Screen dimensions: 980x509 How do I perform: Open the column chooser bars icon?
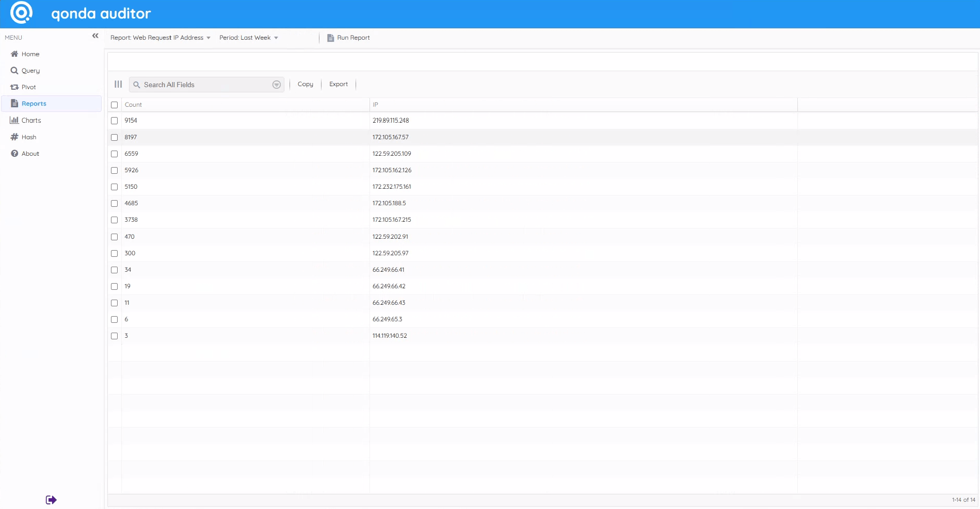[118, 84]
